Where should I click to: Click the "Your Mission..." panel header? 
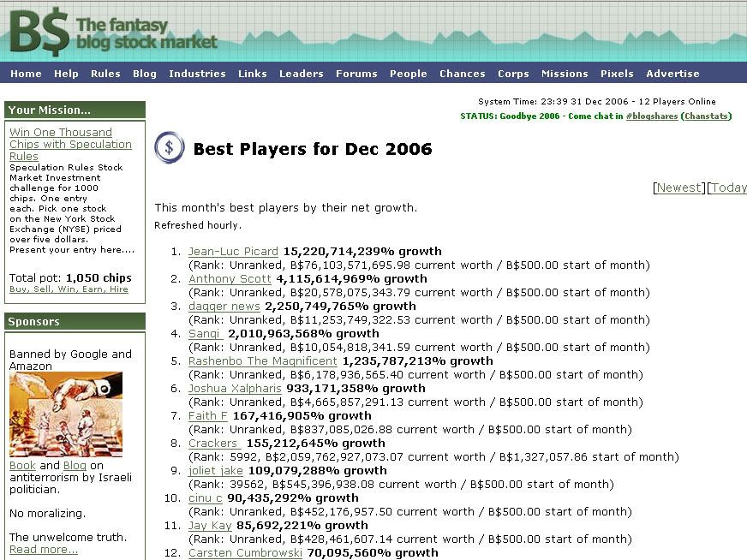tap(75, 110)
